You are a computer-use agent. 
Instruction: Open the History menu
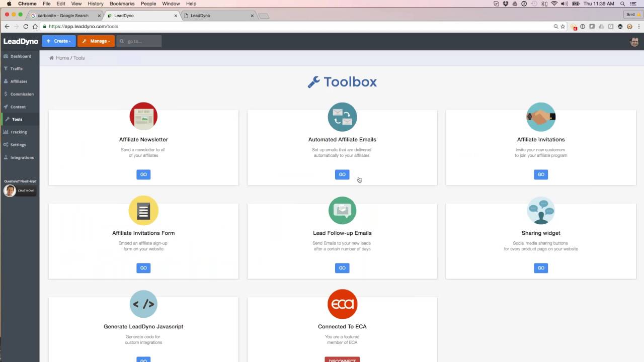tap(95, 4)
